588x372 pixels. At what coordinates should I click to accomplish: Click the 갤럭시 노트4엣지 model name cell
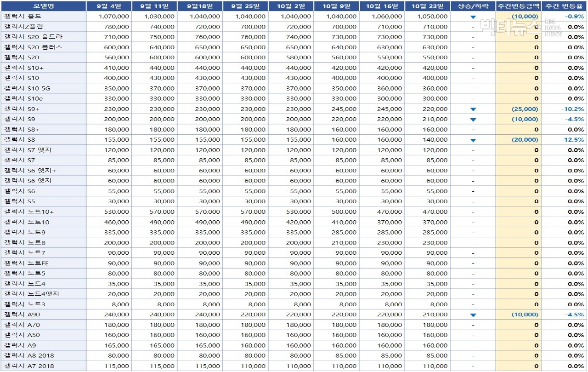(x=43, y=294)
